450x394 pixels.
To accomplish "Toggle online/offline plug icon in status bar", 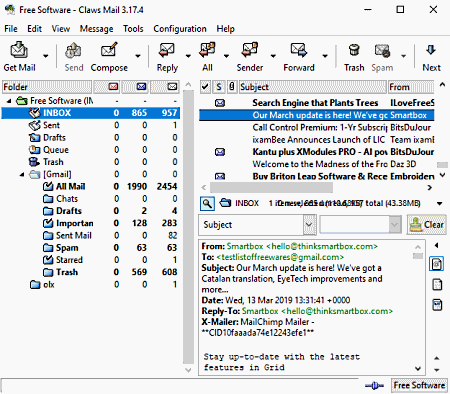I will point(374,386).
